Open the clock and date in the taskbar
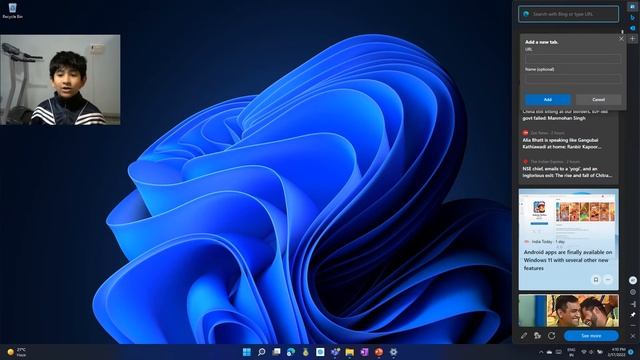This screenshot has width=640, height=360. 618,352
